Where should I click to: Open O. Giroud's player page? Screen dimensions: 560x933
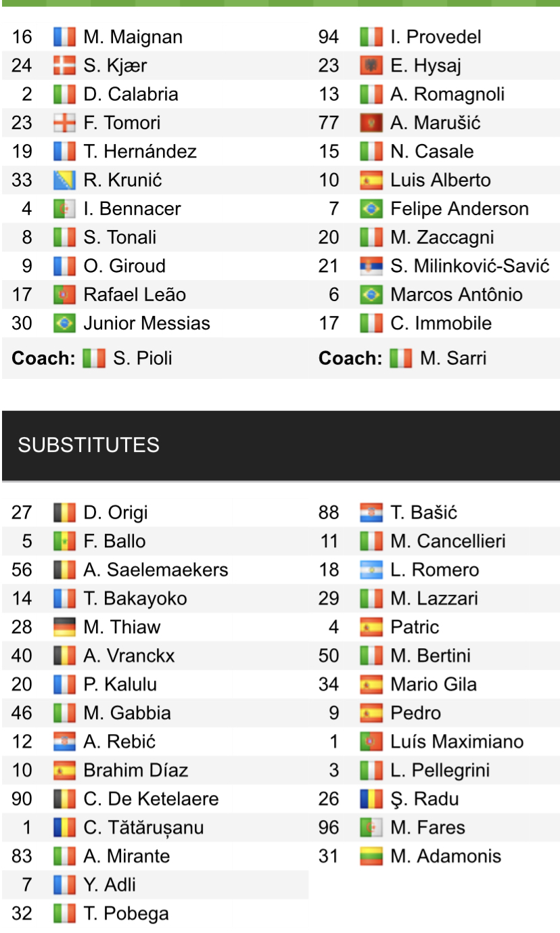(x=124, y=266)
